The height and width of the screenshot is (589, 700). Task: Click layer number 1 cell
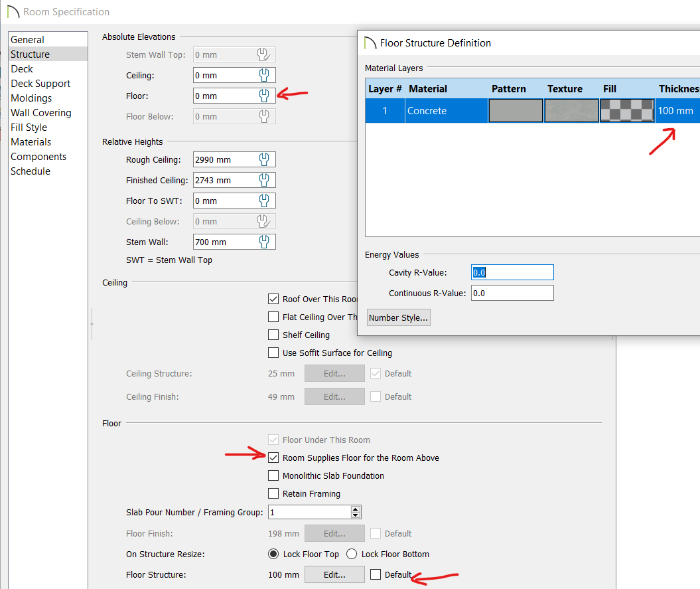[x=385, y=110]
